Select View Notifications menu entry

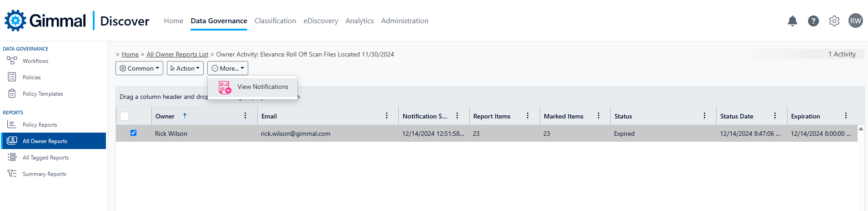(262, 87)
